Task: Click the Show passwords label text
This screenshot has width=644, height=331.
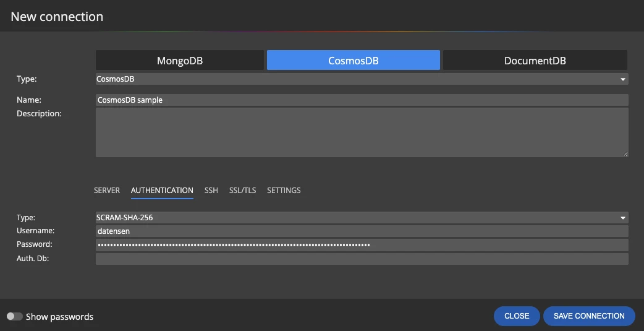Action: tap(59, 317)
